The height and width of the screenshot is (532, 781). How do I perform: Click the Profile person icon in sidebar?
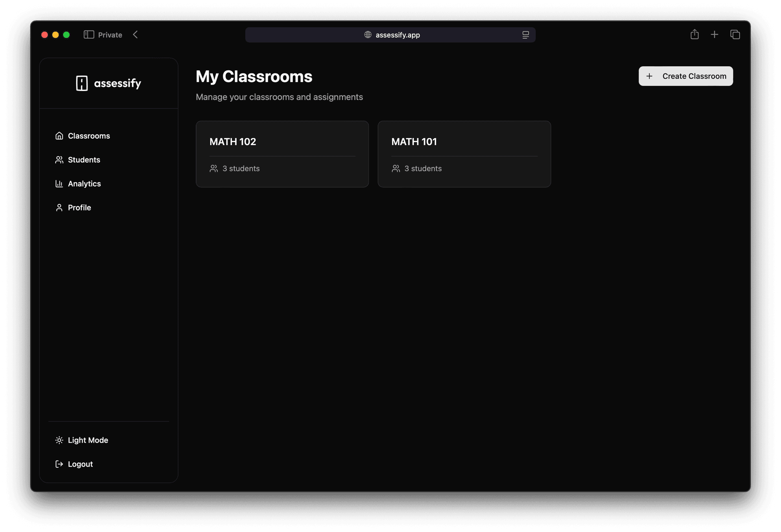click(59, 207)
